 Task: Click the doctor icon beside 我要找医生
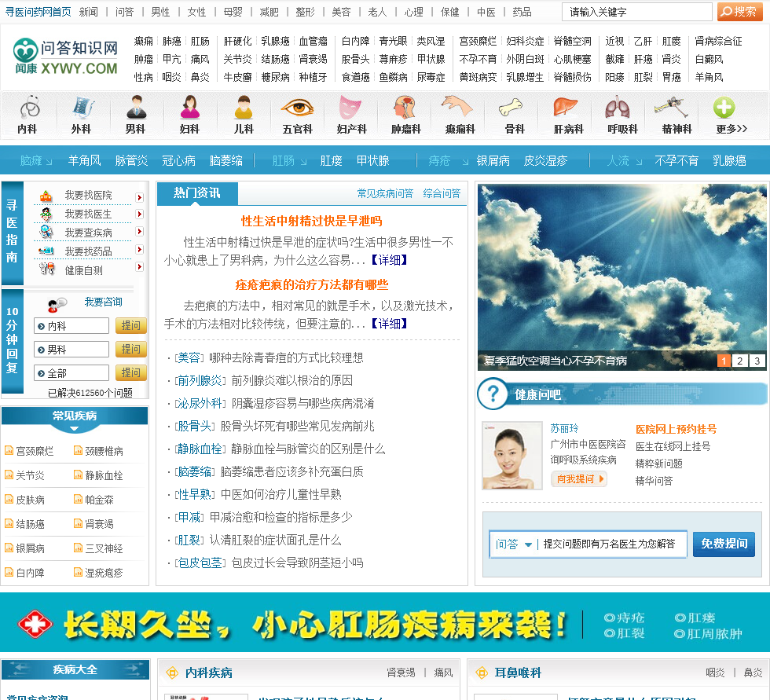click(46, 214)
